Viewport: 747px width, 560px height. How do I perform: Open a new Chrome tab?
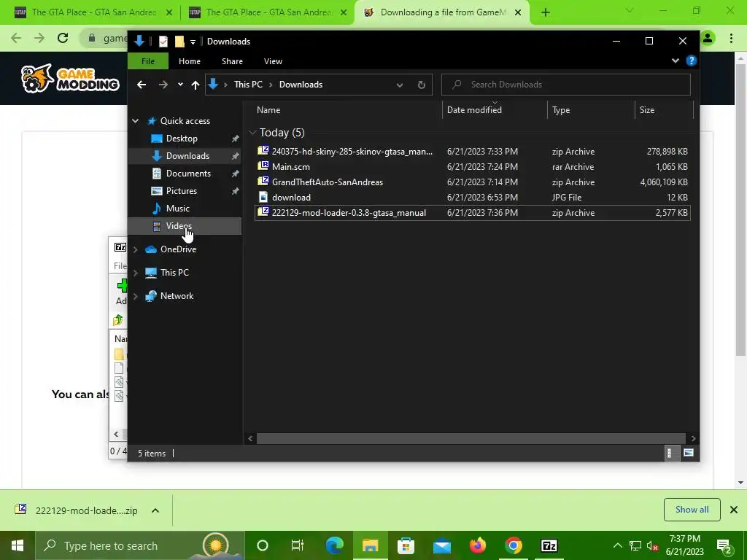546,13
